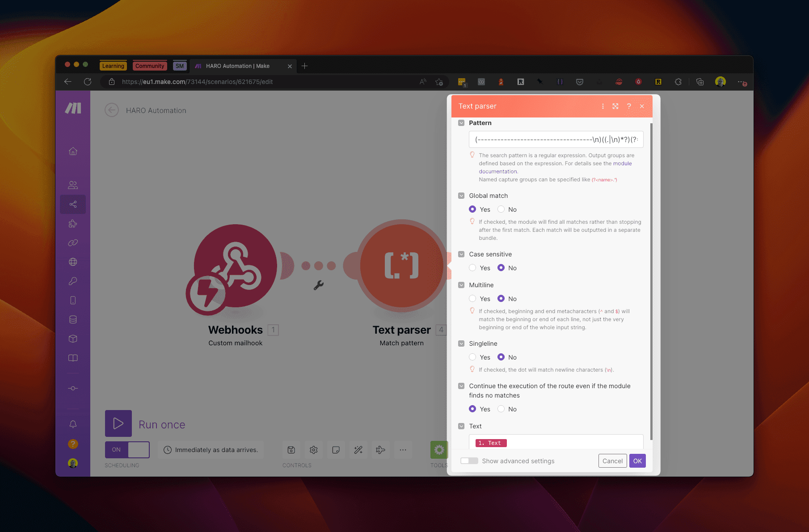
Task: Click Immediately as data arrives schedule
Action: [211, 450]
